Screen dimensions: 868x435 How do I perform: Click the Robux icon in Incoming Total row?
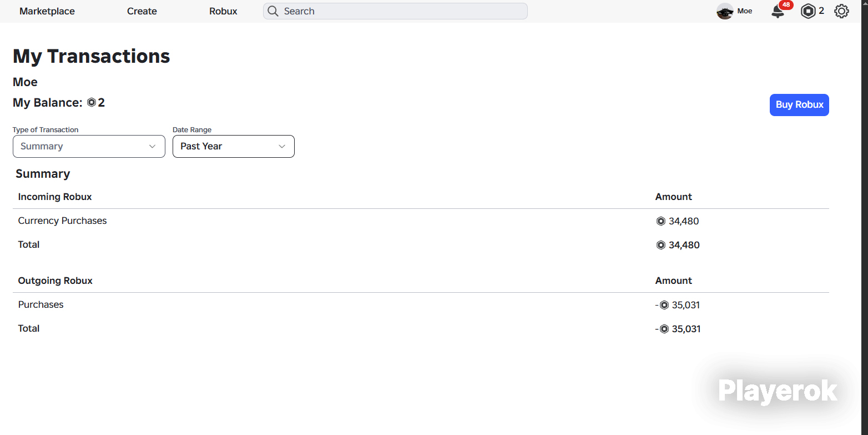click(x=660, y=245)
